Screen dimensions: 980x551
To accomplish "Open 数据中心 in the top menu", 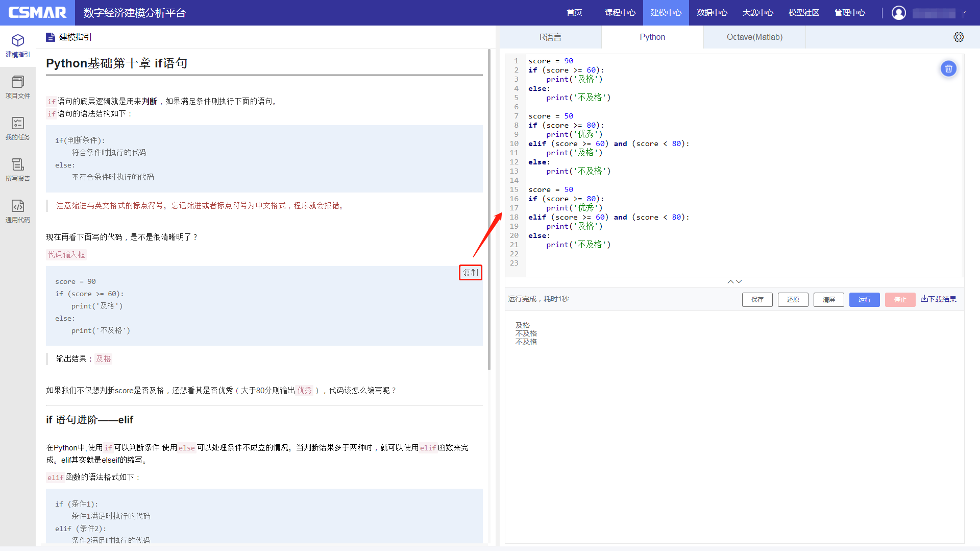I will (712, 13).
